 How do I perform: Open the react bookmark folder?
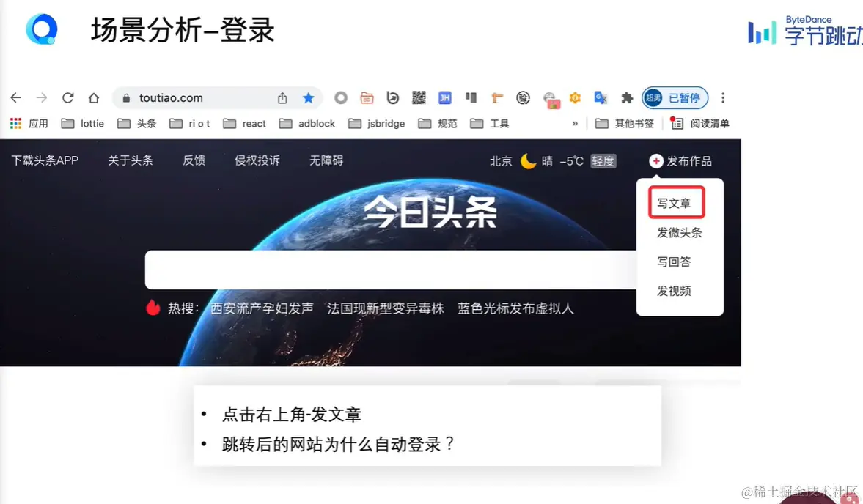tap(244, 124)
